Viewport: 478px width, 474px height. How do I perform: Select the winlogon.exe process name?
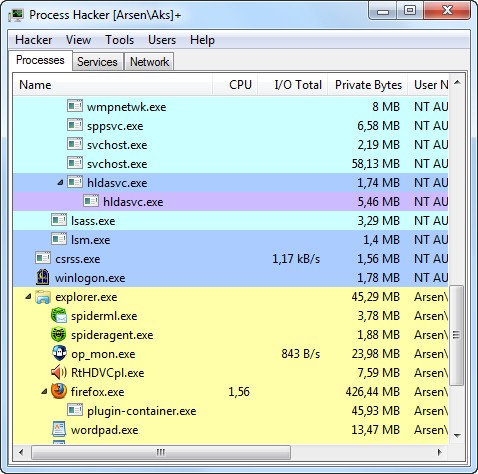pyautogui.click(x=90, y=278)
